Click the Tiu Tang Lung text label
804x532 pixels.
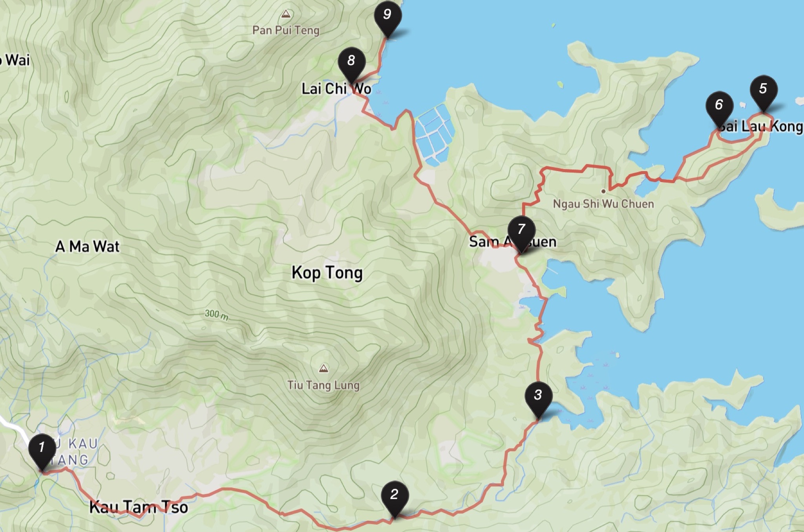[323, 385]
